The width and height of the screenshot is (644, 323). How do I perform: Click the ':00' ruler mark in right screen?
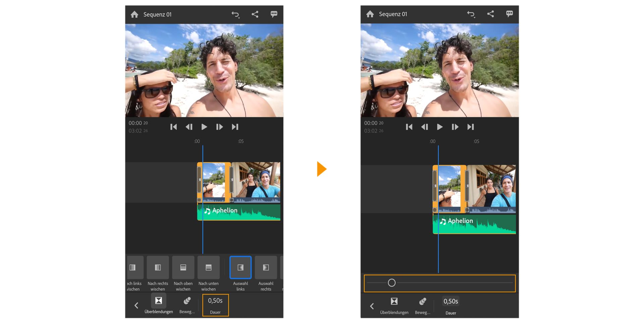[432, 141]
